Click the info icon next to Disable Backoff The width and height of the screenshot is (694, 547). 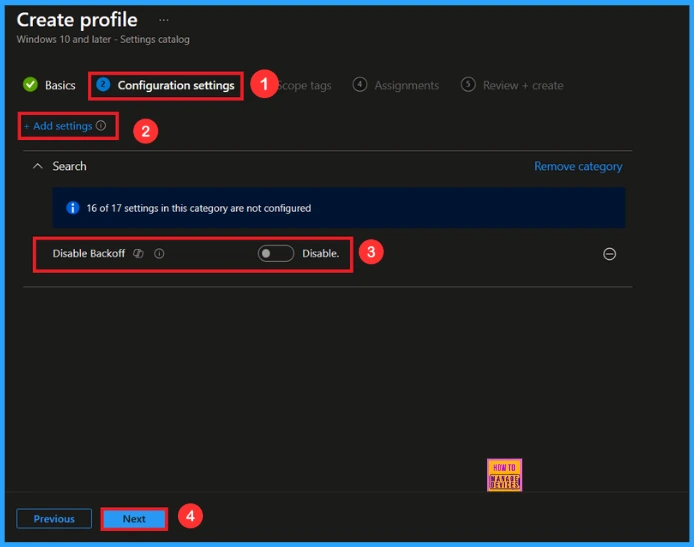(x=159, y=254)
